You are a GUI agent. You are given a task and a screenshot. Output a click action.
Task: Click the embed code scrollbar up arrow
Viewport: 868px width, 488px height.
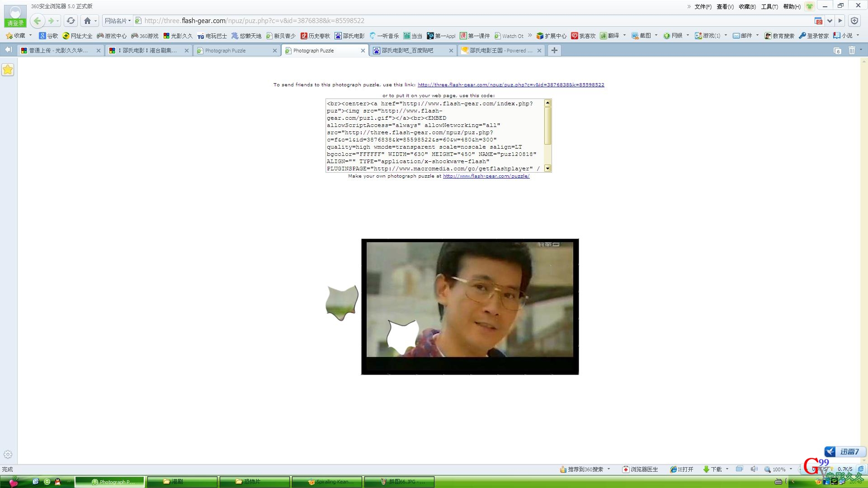[x=547, y=103]
